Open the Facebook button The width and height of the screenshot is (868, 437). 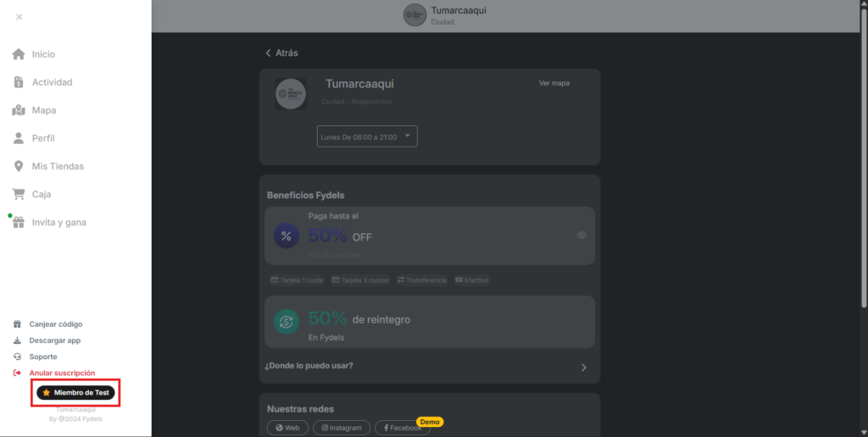(403, 428)
